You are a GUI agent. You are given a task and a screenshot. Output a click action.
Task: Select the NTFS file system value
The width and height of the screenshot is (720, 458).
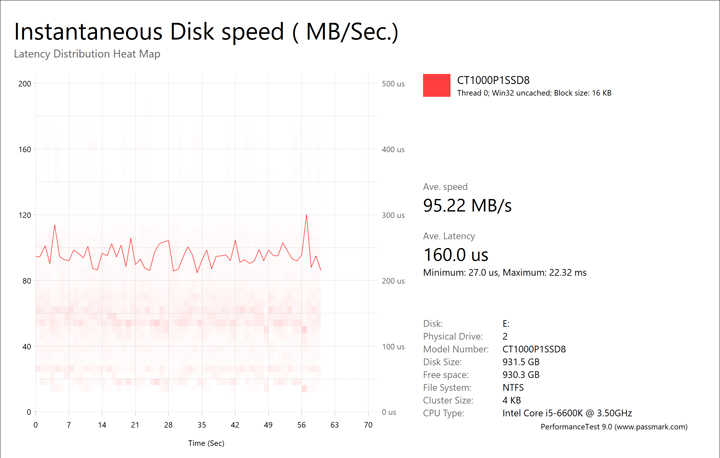point(512,387)
